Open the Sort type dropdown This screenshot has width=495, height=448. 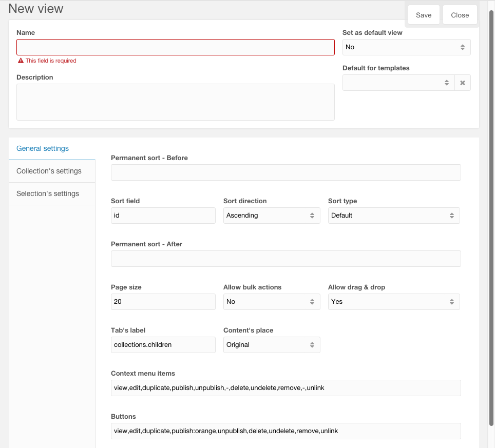(x=393, y=216)
